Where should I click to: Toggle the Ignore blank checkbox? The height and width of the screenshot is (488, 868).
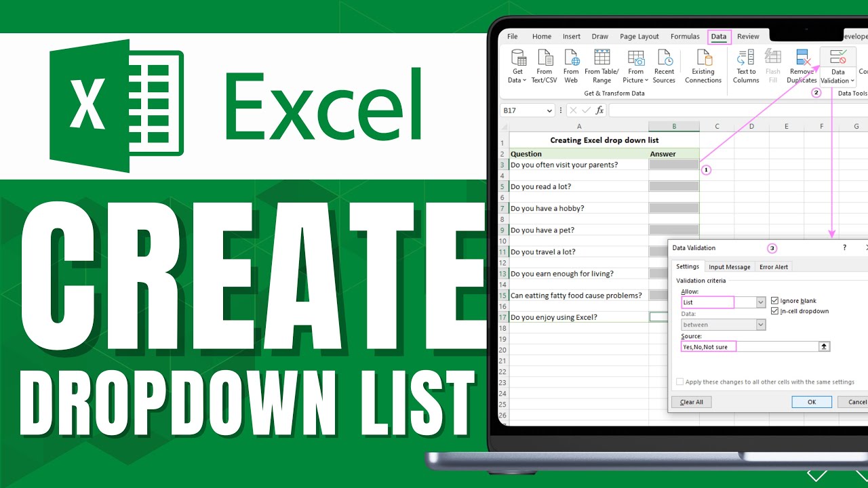pyautogui.click(x=775, y=301)
